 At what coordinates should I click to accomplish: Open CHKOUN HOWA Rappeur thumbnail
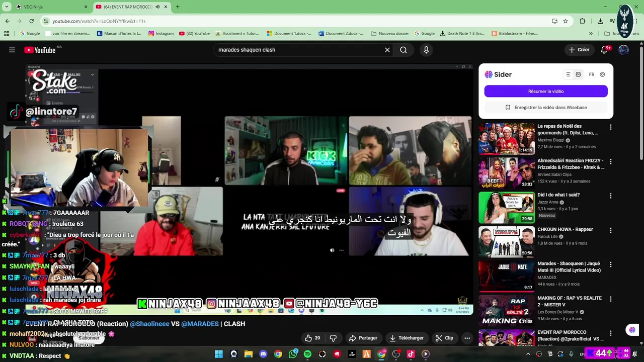pos(507,241)
